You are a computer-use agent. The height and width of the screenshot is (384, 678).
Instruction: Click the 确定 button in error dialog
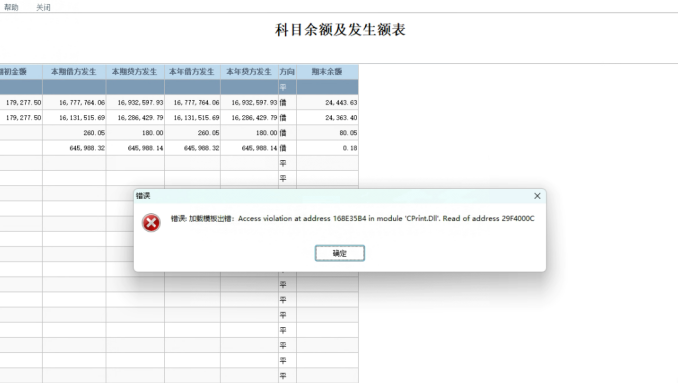click(339, 253)
